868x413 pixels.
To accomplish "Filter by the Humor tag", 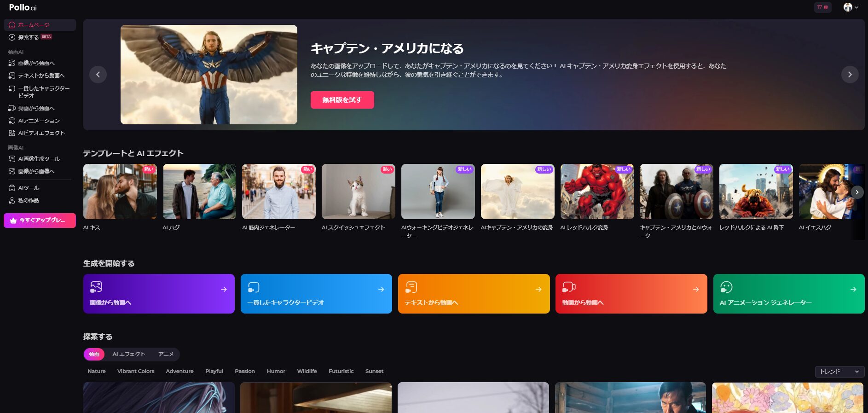I will click(276, 371).
